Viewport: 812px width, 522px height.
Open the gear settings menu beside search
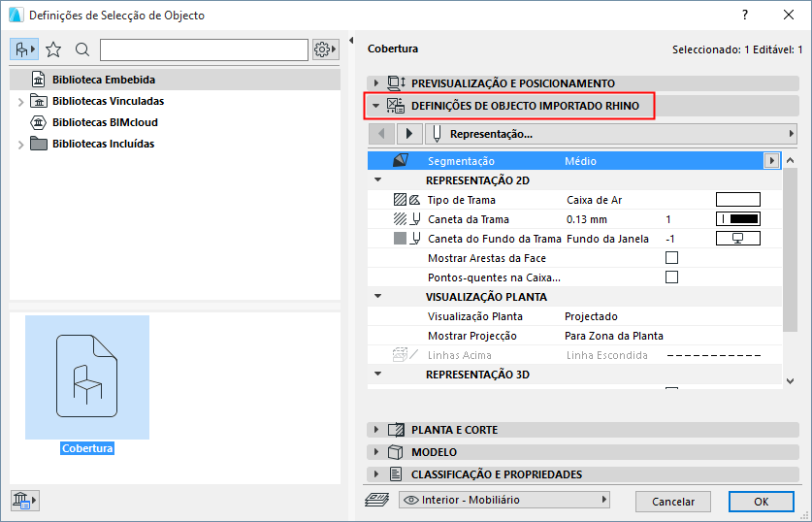click(325, 49)
